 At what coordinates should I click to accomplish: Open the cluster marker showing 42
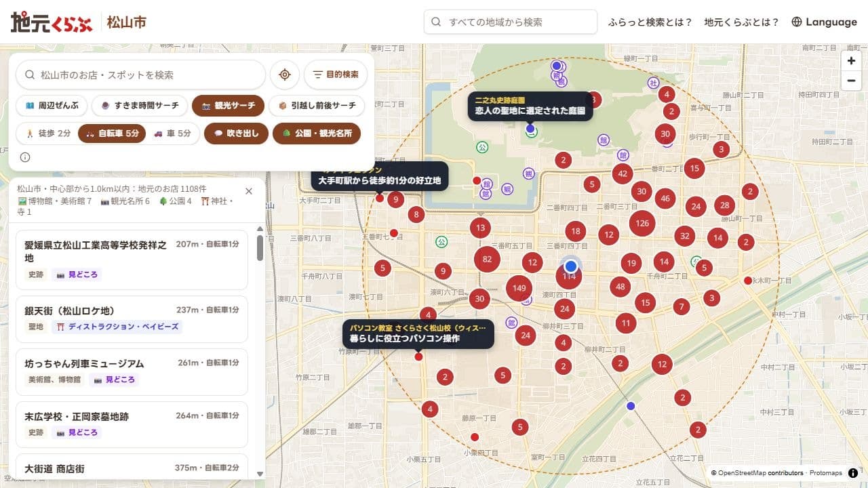(623, 174)
